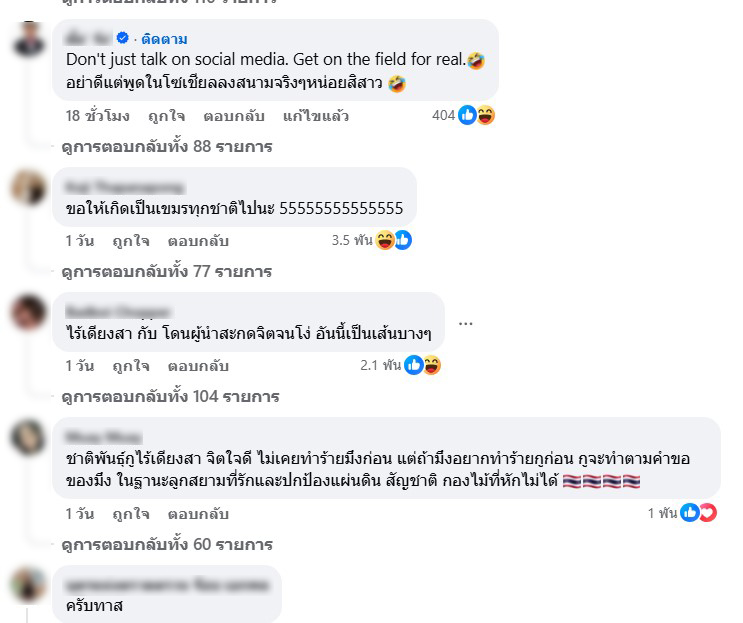Expand all 104 replies
The width and height of the screenshot is (743, 623).
coord(170,397)
